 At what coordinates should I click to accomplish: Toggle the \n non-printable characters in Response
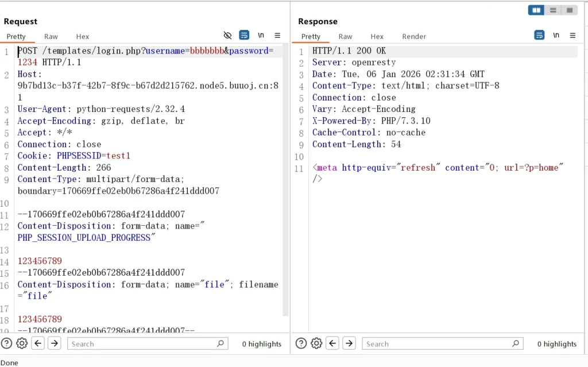point(556,36)
